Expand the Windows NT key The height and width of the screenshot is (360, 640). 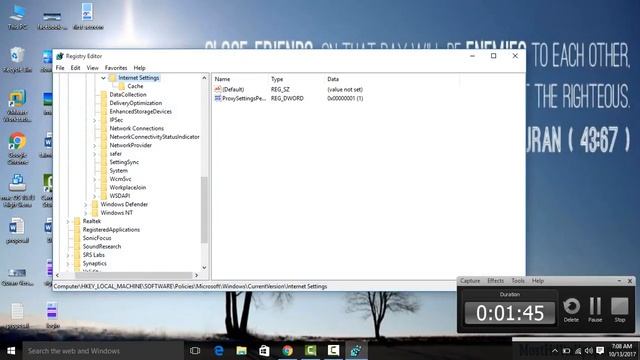click(x=85, y=213)
